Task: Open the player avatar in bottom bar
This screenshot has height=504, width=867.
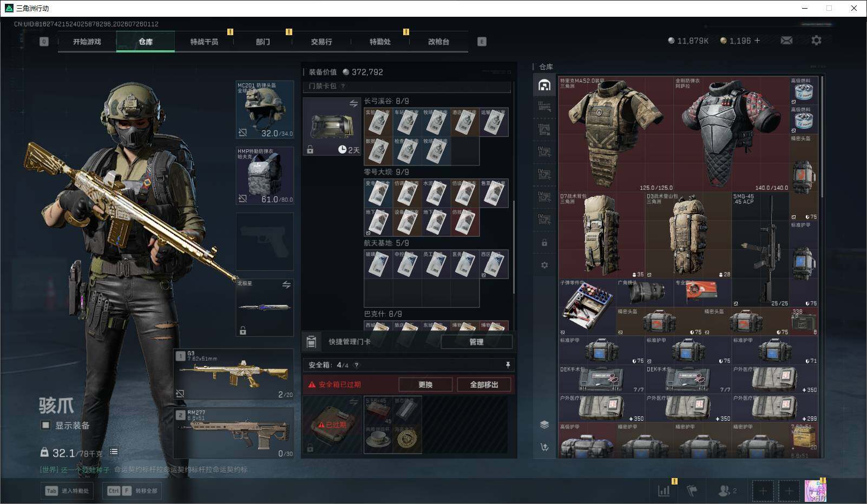Action: (815, 491)
